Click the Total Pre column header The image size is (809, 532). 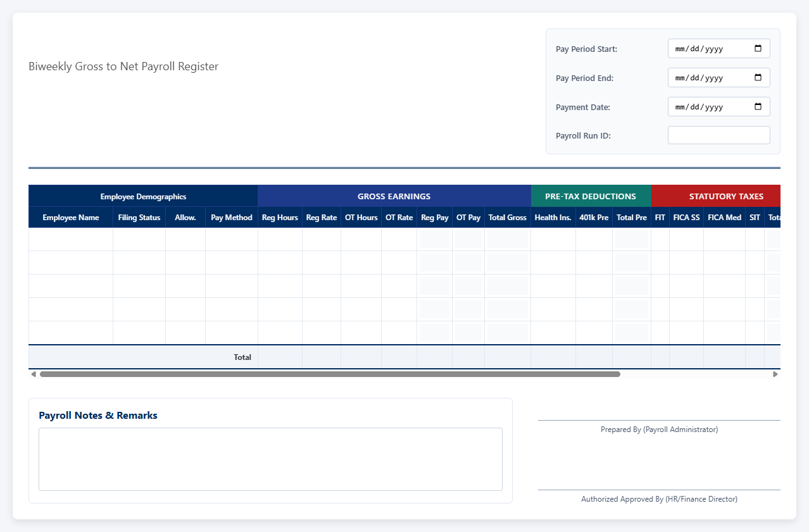[632, 218]
